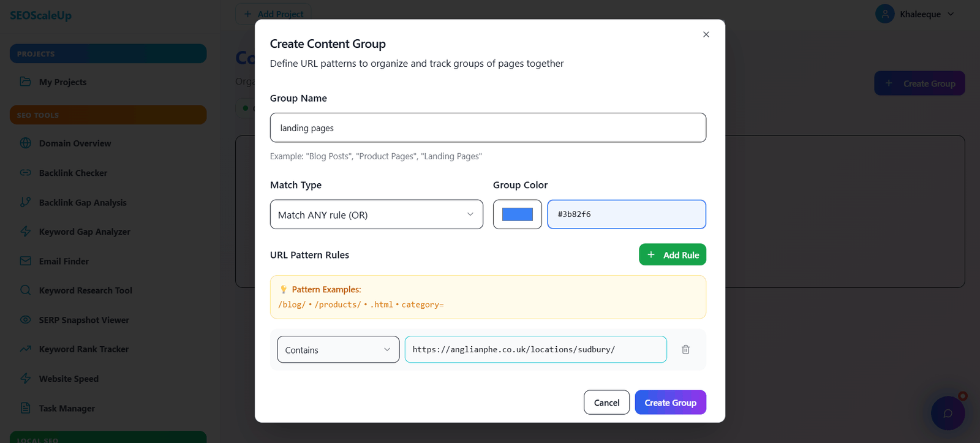Open the blue group color swatch picker
This screenshot has width=980, height=443.
point(518,214)
